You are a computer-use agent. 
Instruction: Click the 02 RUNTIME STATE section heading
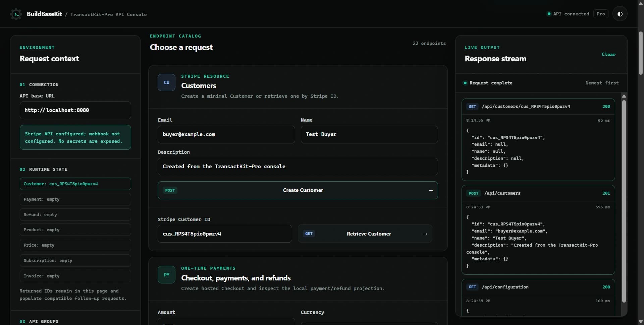43,170
